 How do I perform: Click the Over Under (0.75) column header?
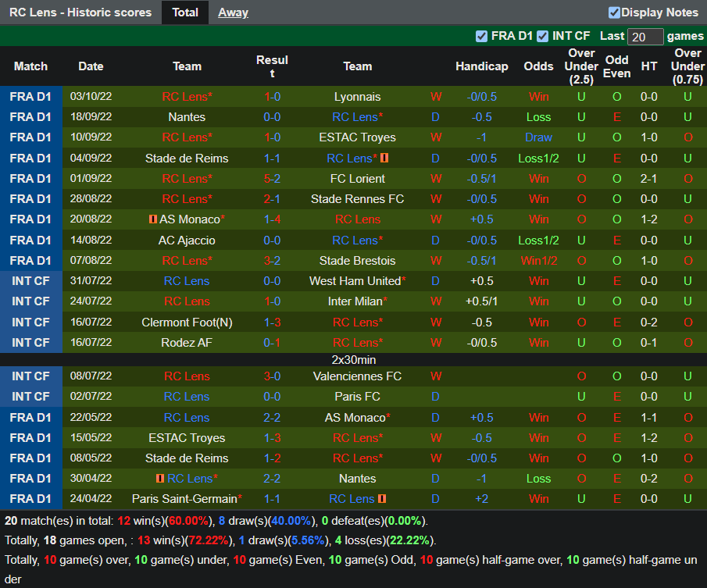coord(687,66)
